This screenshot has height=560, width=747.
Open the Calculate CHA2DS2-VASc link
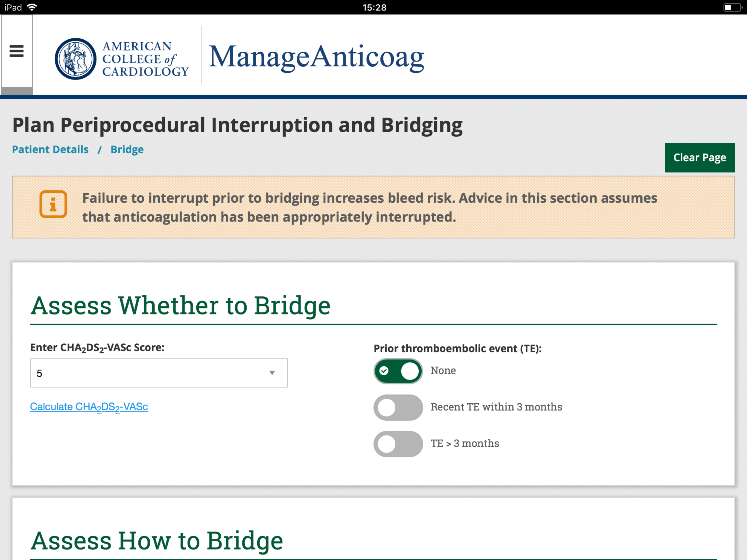[x=89, y=407]
